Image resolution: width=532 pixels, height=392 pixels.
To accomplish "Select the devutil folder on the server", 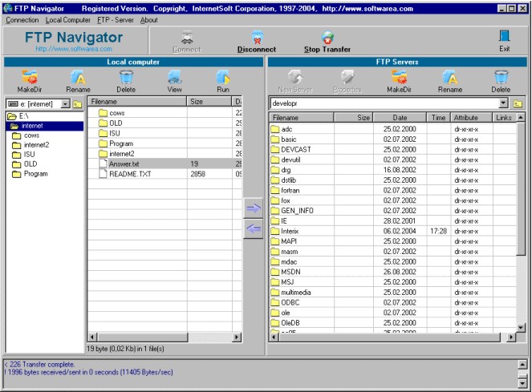I will pyautogui.click(x=393, y=160).
